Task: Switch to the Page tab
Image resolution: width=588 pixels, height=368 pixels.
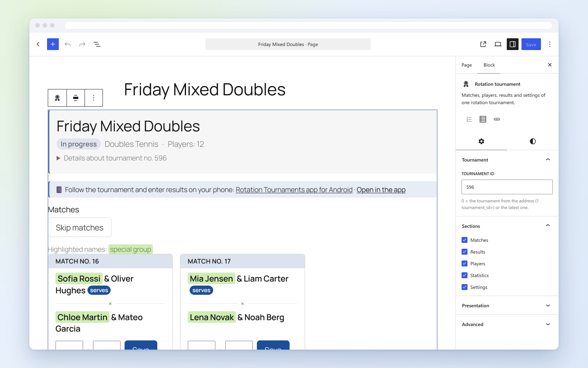Action: click(x=467, y=65)
